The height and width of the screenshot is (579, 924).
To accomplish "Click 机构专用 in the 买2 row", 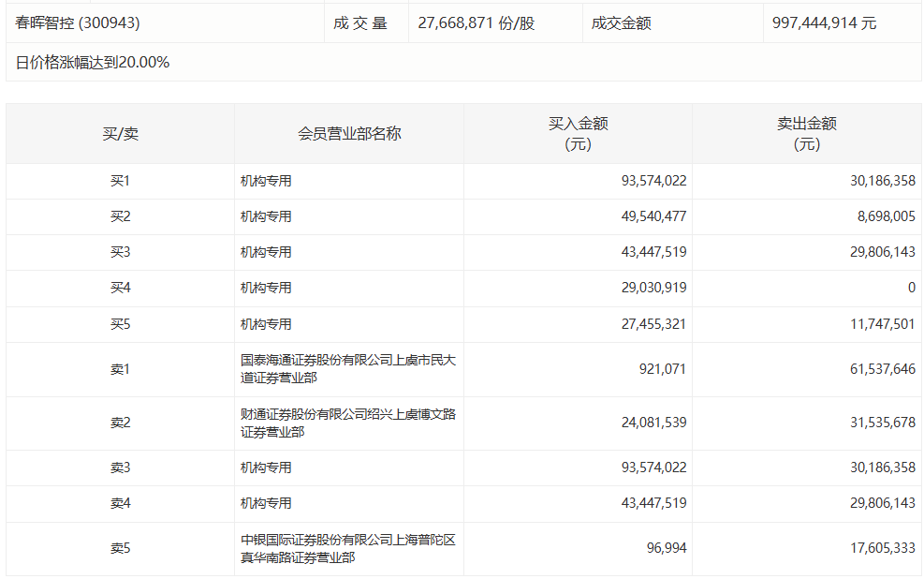I will pos(263,215).
